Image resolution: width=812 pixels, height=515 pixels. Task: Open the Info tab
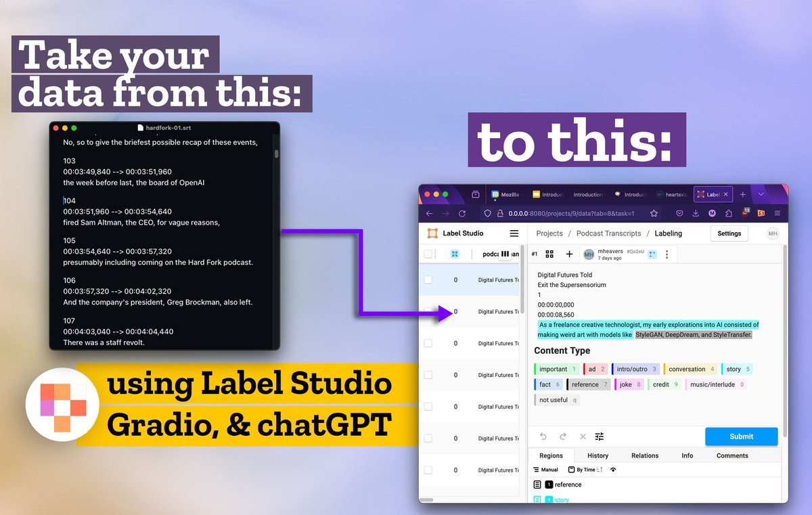click(x=687, y=455)
